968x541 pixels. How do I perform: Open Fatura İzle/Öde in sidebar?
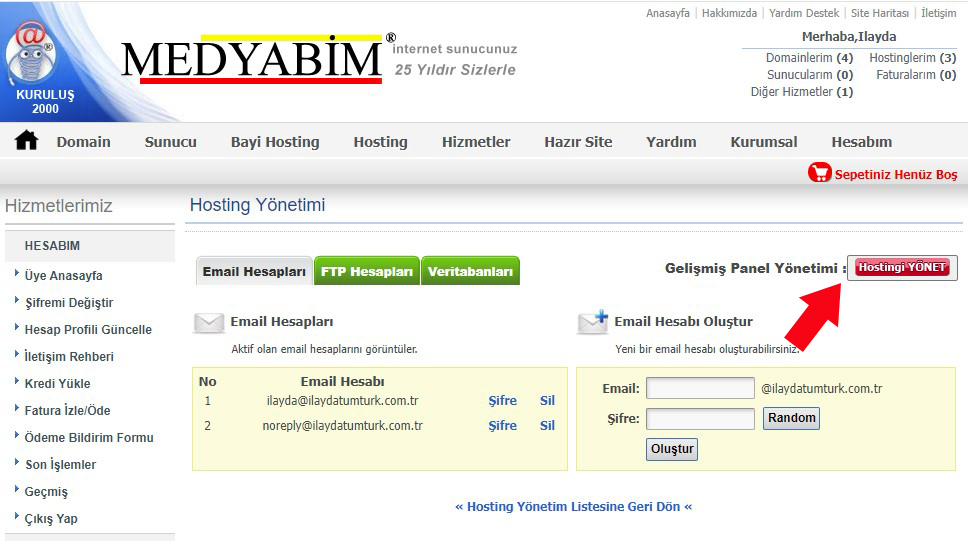click(x=67, y=410)
